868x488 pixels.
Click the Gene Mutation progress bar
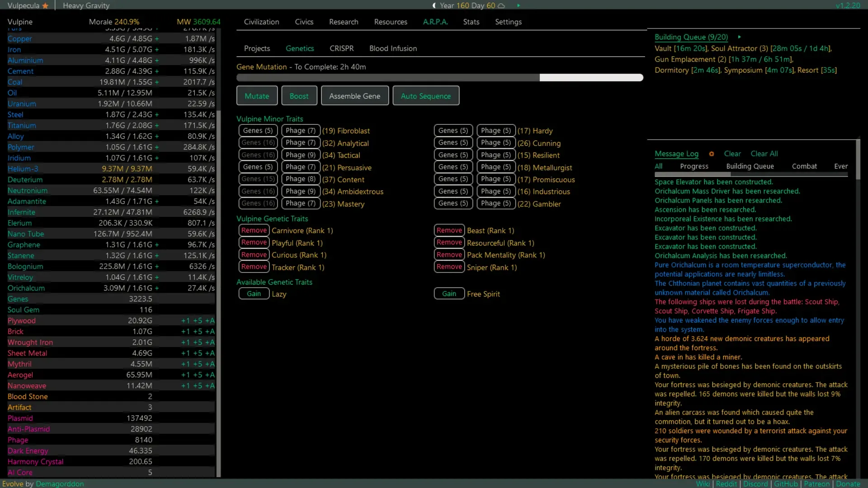pyautogui.click(x=439, y=78)
